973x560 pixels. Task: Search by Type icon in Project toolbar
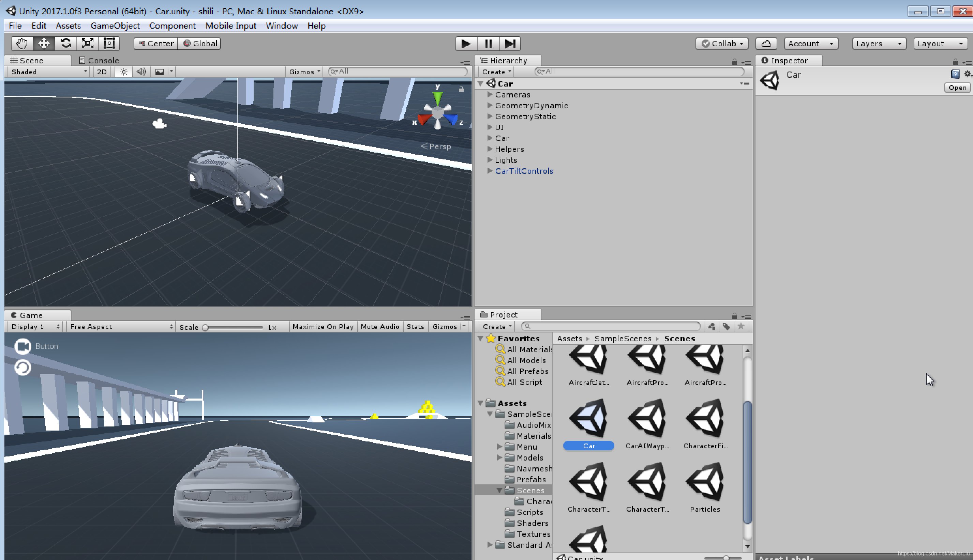[711, 327]
